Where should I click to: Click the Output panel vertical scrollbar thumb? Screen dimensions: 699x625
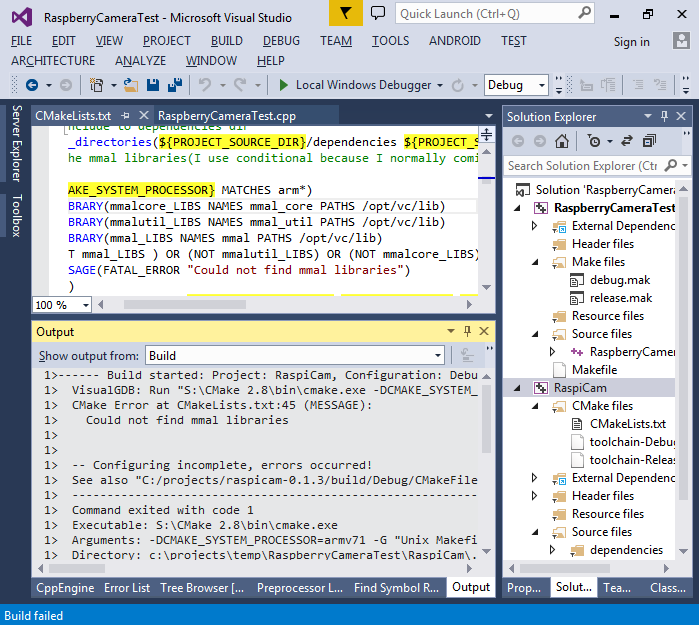[486, 419]
